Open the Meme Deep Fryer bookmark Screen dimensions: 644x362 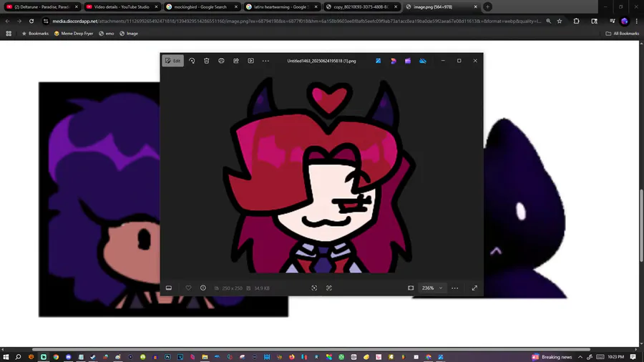pos(74,34)
